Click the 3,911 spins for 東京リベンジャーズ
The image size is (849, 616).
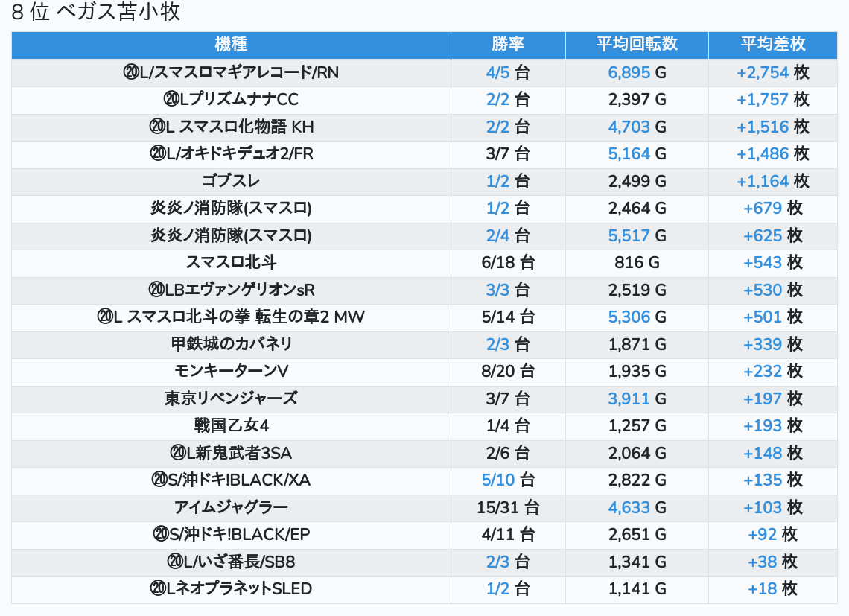(629, 399)
